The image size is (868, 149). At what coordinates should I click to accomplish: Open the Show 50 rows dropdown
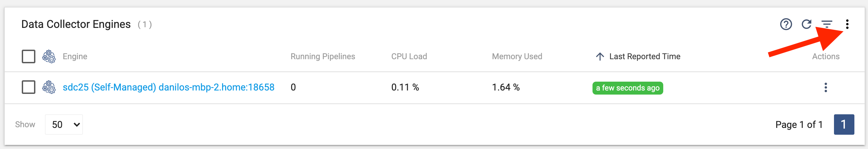(64, 125)
